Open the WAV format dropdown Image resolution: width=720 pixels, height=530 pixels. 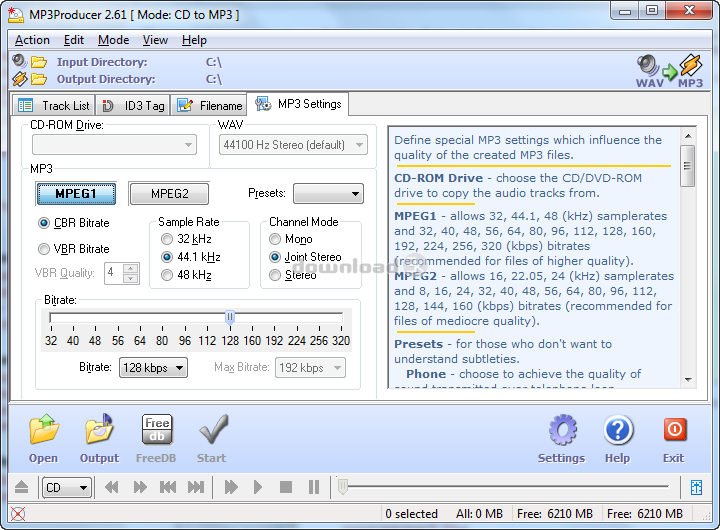click(293, 145)
